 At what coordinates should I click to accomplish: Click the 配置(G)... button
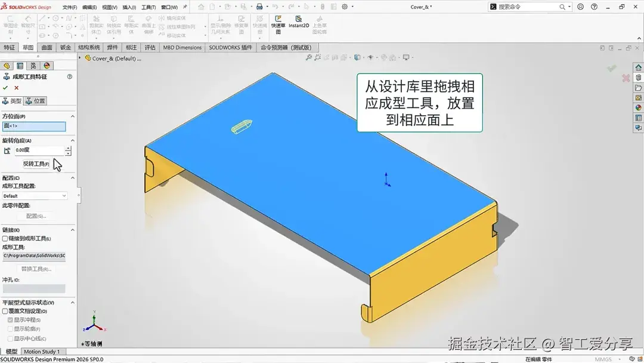pyautogui.click(x=36, y=216)
